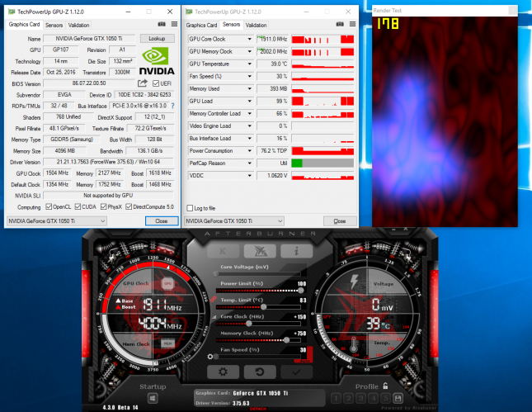
Task: Click the GPU-Z app icon in left title bar
Action: coord(12,12)
